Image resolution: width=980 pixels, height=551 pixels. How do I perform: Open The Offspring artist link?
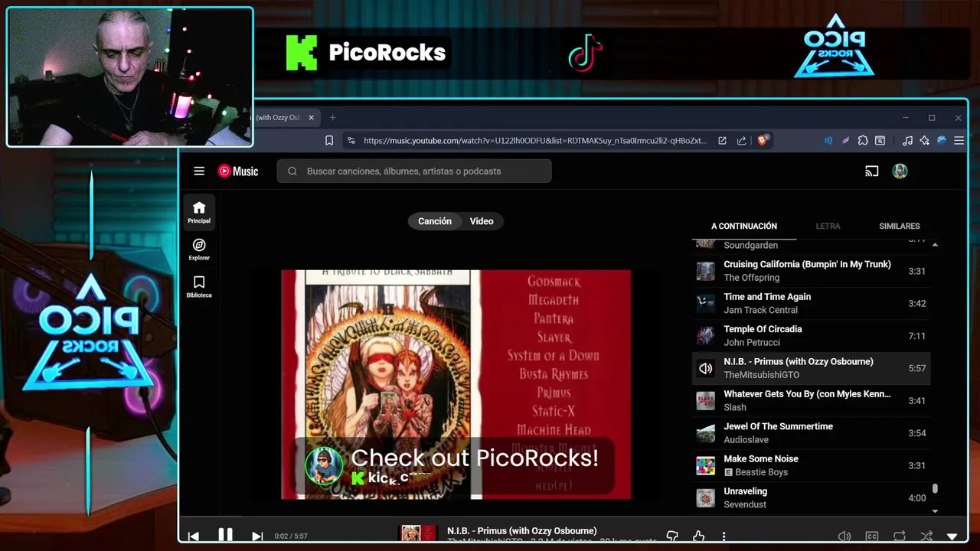click(751, 278)
